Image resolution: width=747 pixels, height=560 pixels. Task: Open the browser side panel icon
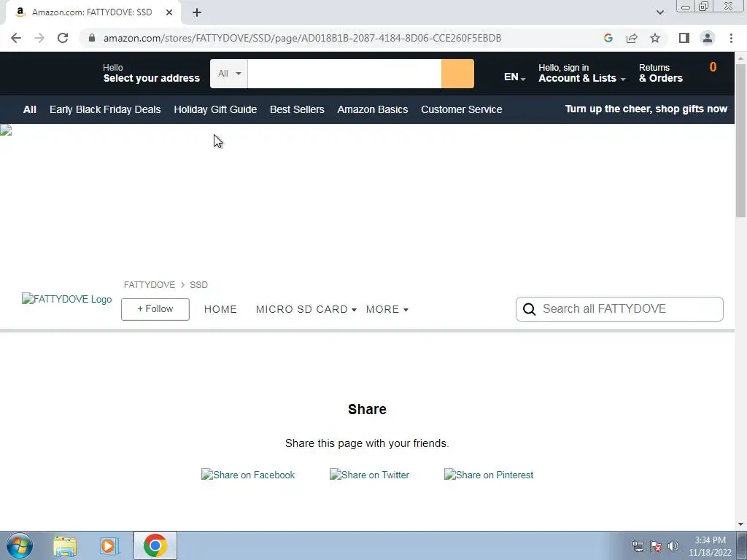click(684, 38)
